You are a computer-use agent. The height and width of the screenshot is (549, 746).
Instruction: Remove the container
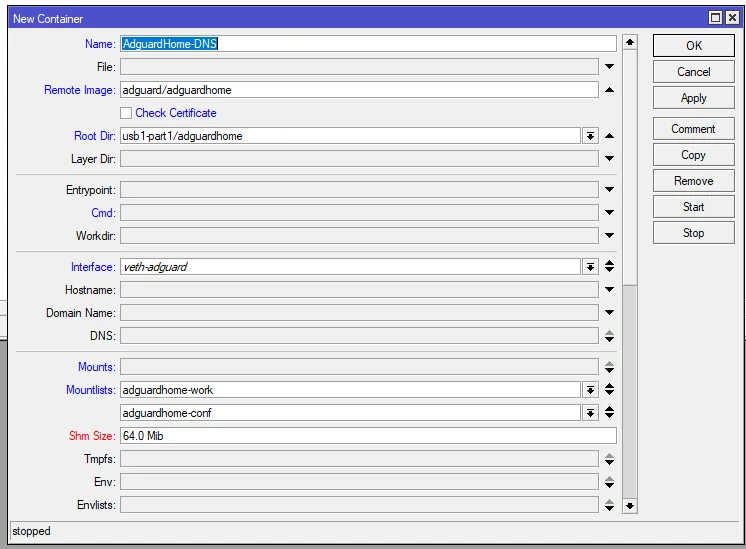tap(693, 181)
